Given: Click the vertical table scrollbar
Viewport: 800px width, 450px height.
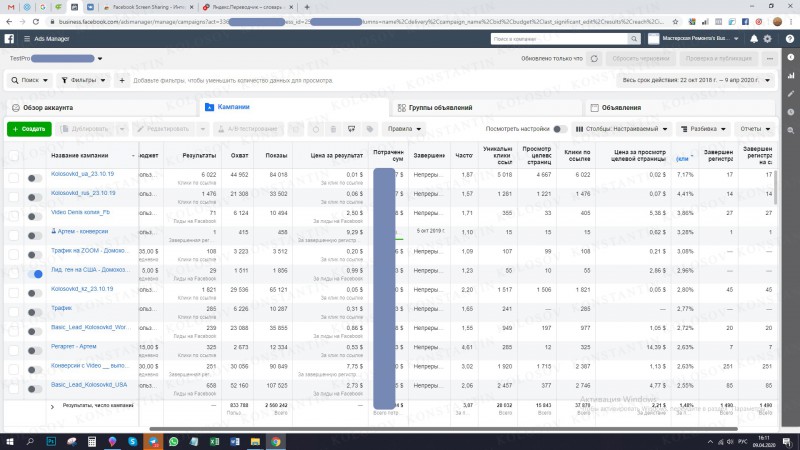Looking at the screenshot, I should click(776, 188).
